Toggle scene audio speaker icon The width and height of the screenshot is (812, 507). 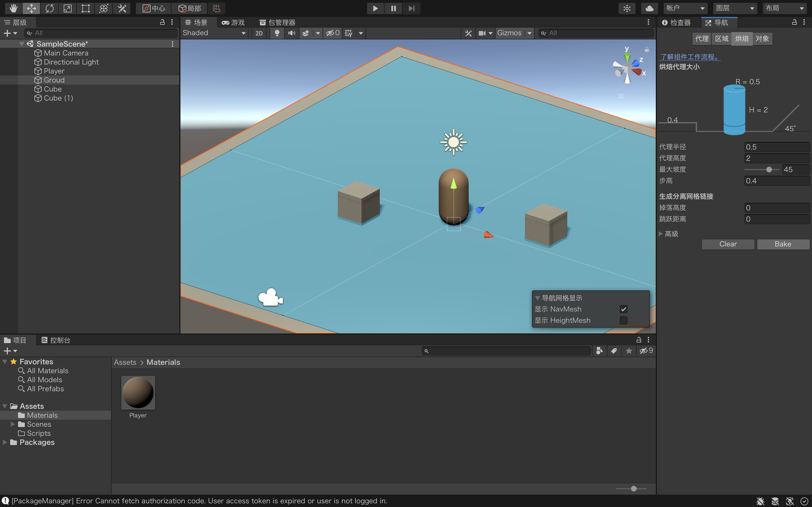pyautogui.click(x=292, y=33)
